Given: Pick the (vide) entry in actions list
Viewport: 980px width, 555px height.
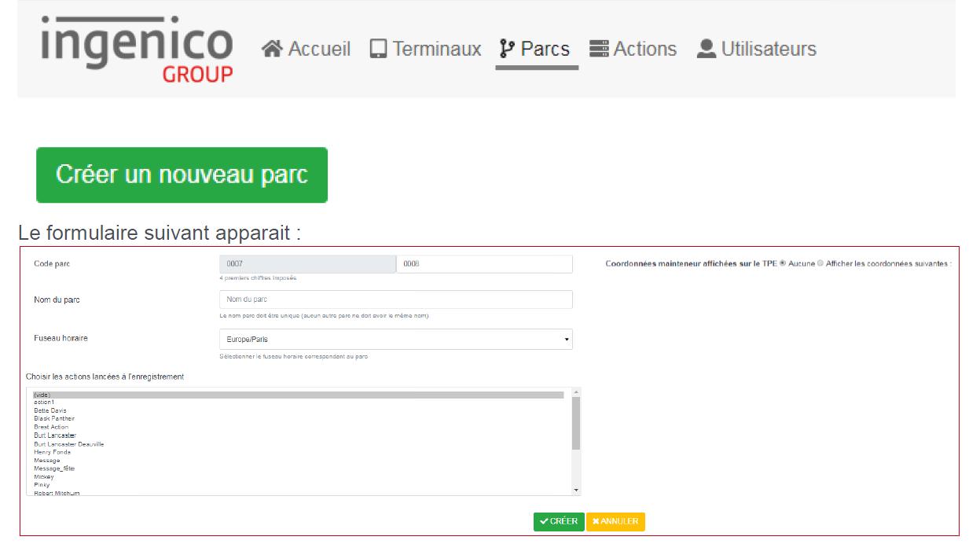Looking at the screenshot, I should 42,395.
